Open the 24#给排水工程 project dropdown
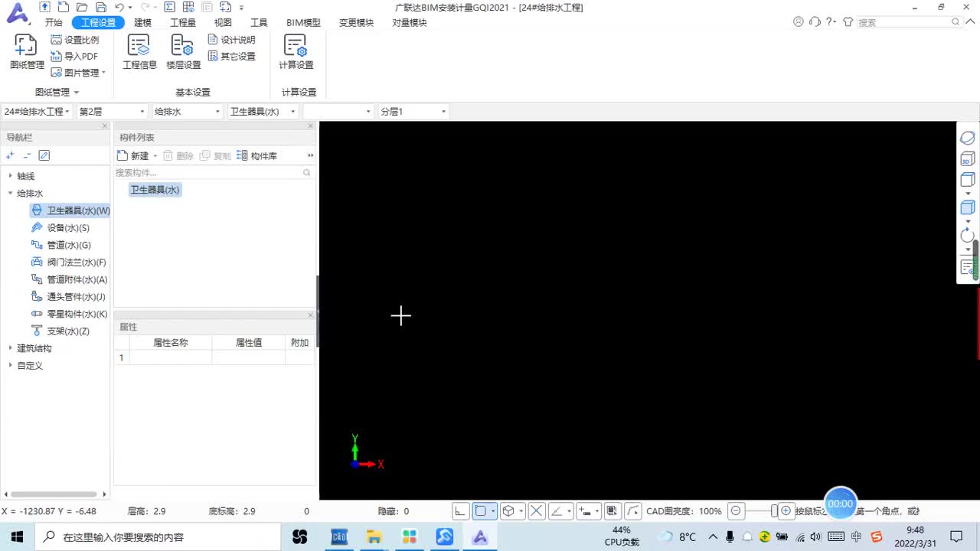This screenshot has height=551, width=980. [x=37, y=112]
